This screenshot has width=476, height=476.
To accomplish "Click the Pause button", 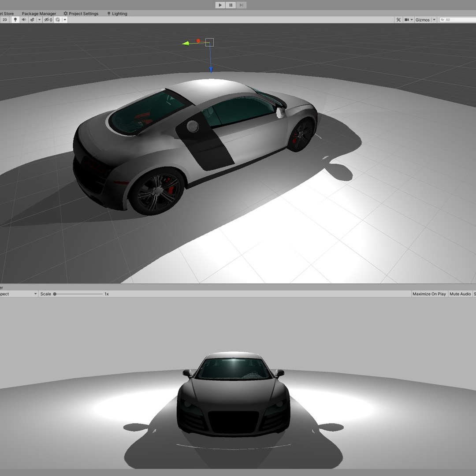I will (231, 5).
